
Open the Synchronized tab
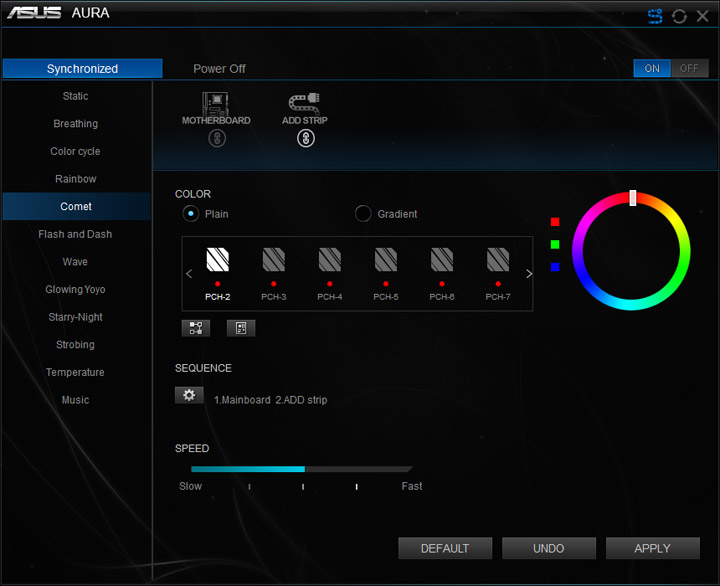[x=83, y=68]
